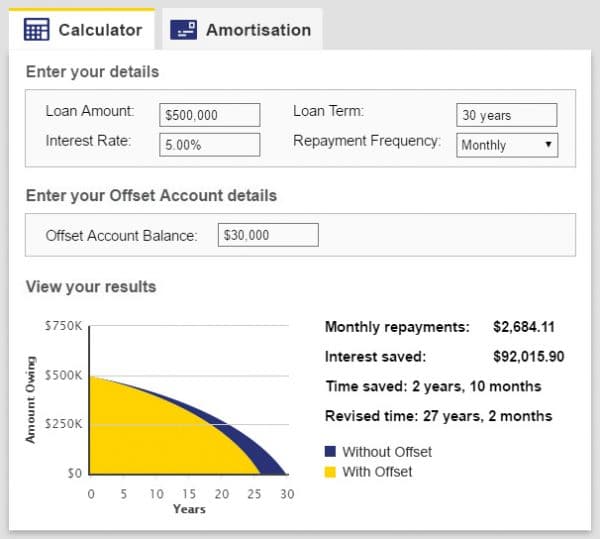Edit the Loan Term field

tap(507, 115)
